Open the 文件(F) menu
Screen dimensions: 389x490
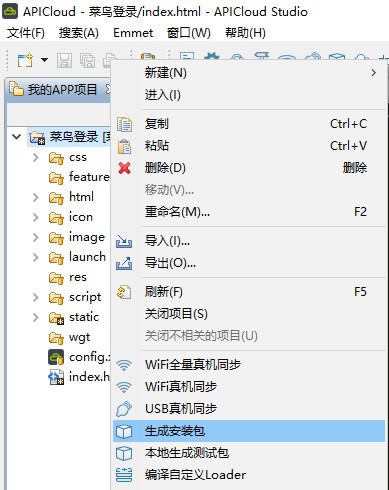coord(26,33)
